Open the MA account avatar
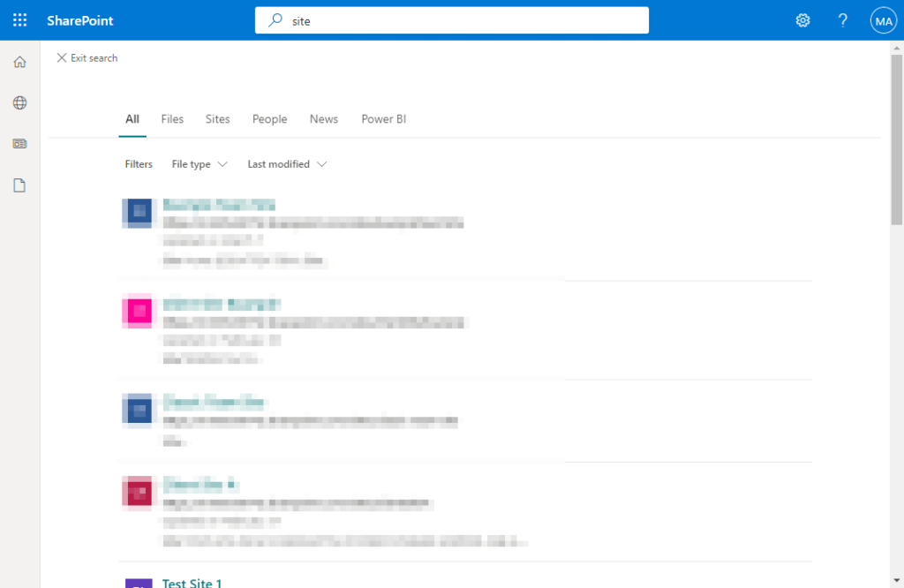This screenshot has width=904, height=588. (883, 21)
